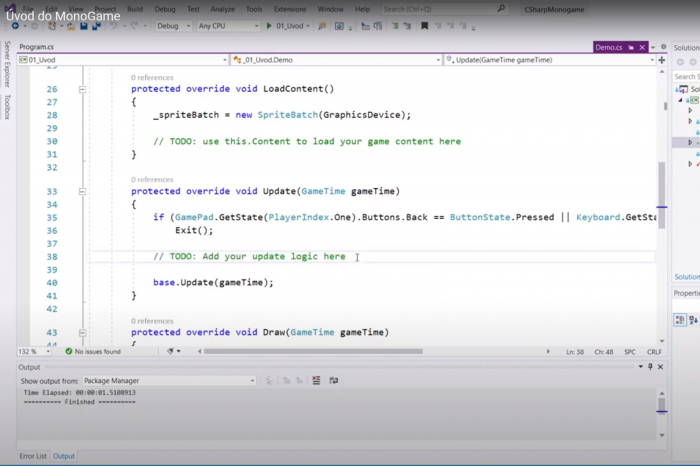Screen dimensions: 700x466
Task: Open the Update(GameTime gameTime) member dropdown
Action: pyautogui.click(x=550, y=60)
